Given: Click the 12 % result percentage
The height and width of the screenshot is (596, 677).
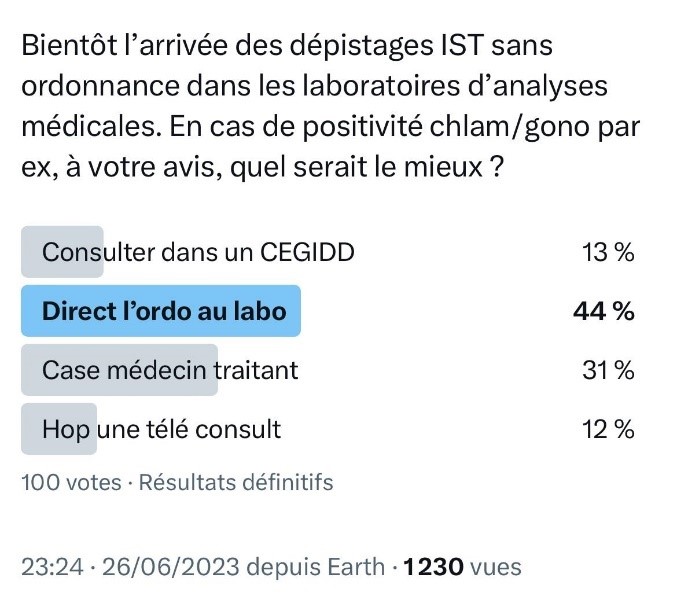Looking at the screenshot, I should tap(607, 429).
